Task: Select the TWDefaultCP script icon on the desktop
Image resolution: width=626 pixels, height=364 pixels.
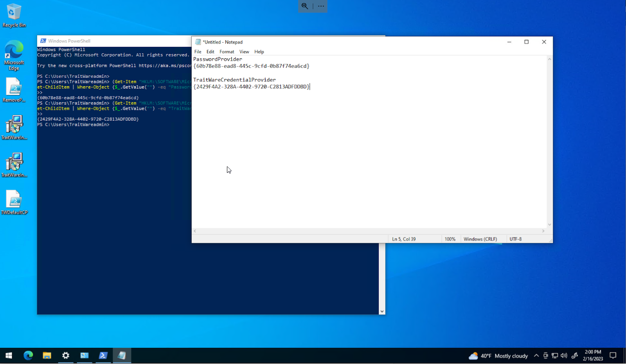Action: click(x=14, y=202)
